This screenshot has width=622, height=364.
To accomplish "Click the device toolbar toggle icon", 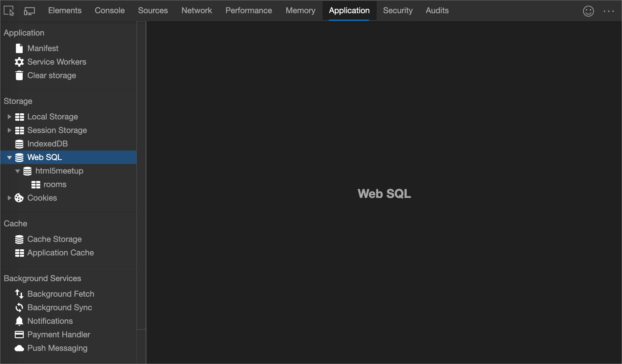I will [29, 10].
